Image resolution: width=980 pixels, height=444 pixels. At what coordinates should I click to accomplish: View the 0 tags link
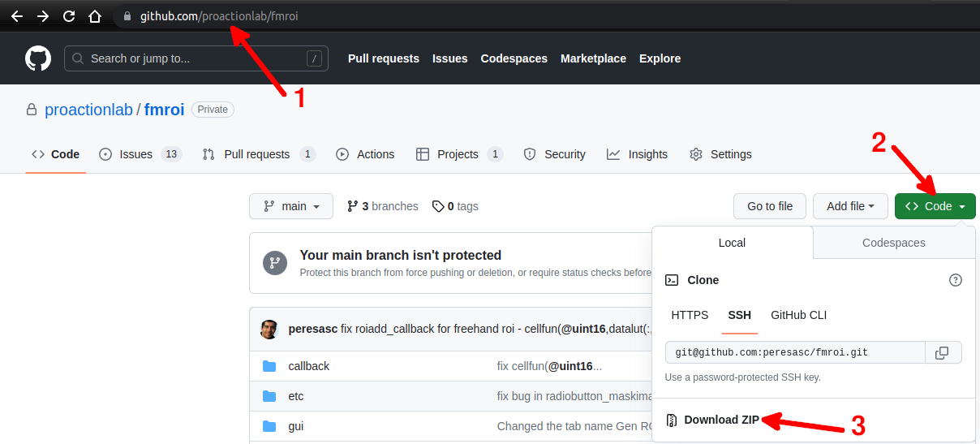(x=455, y=206)
